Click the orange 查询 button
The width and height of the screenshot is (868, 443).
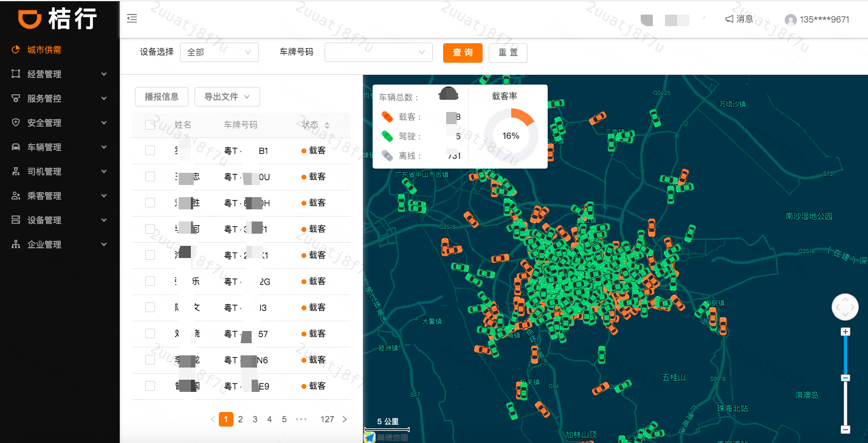[x=463, y=53]
